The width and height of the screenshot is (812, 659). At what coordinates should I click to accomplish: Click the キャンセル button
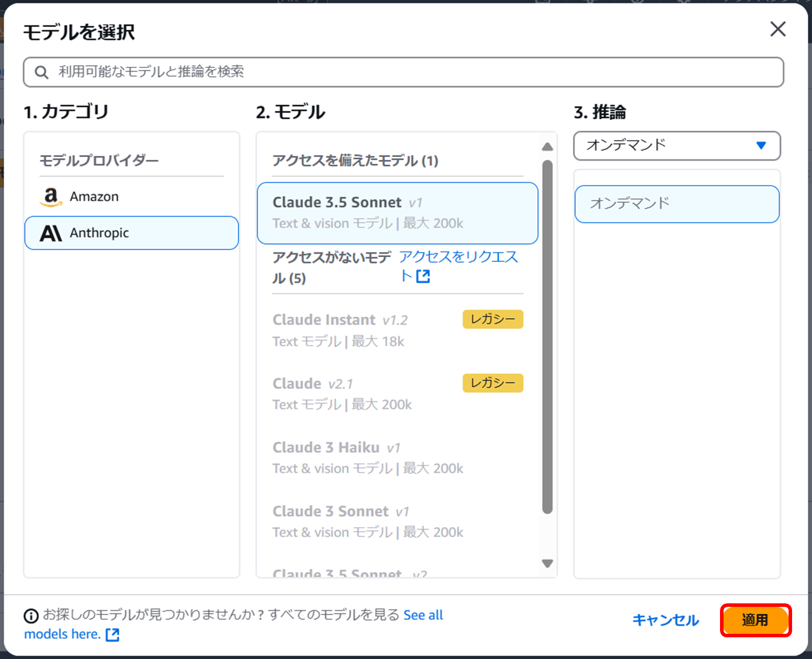(x=666, y=620)
